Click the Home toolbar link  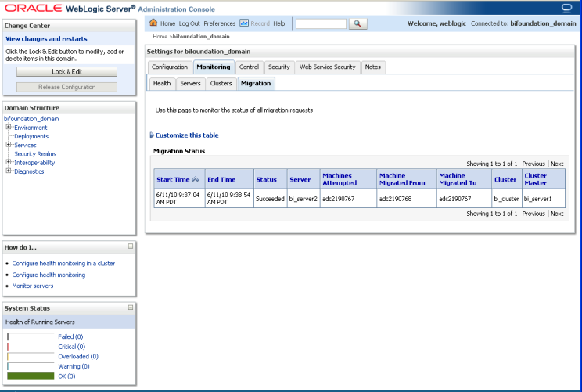tap(167, 23)
